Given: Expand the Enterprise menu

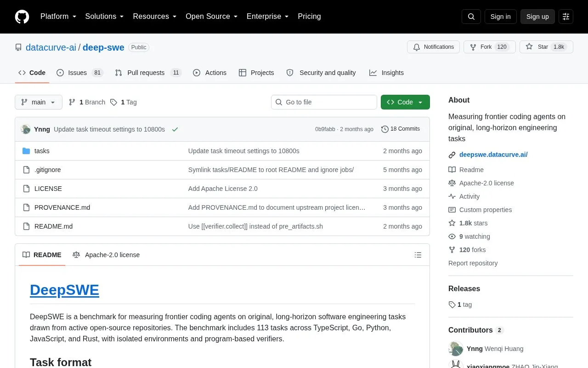Looking at the screenshot, I should click(268, 17).
